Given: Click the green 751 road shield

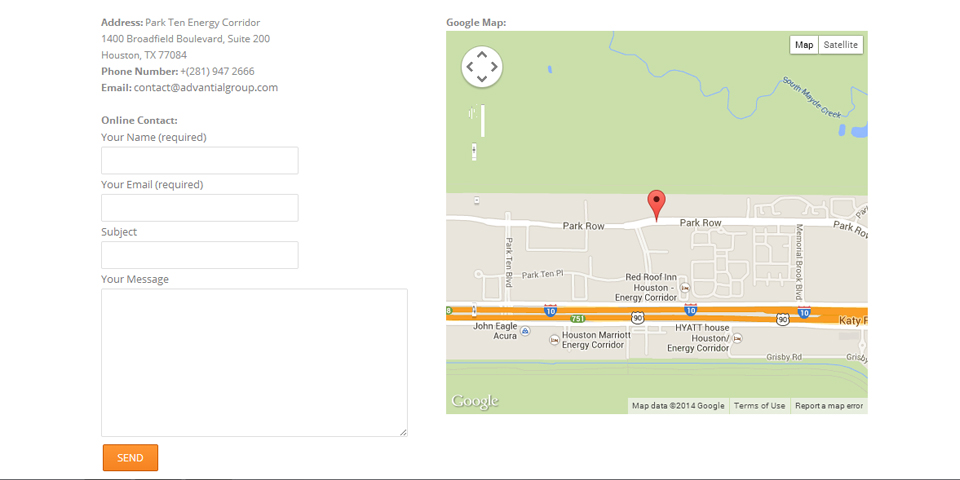Looking at the screenshot, I should tap(577, 319).
